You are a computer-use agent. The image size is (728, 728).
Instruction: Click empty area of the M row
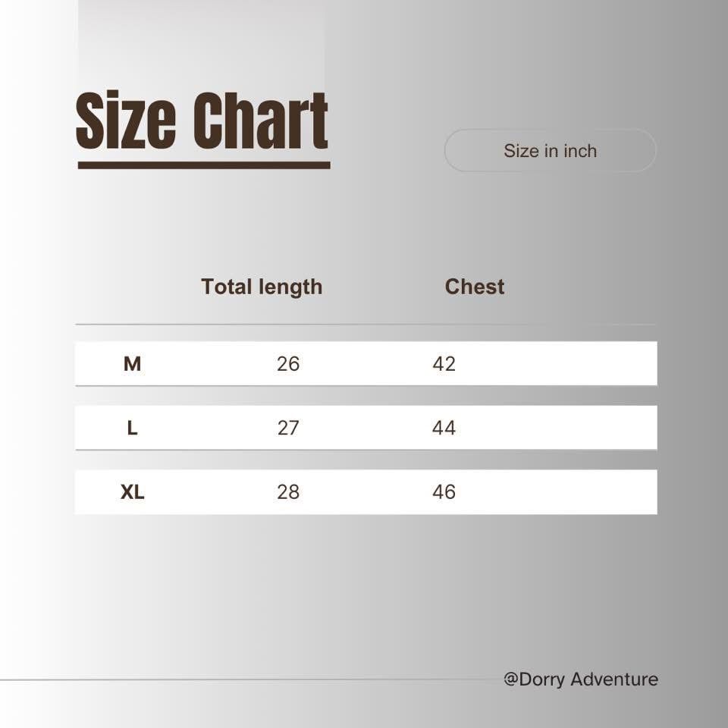pos(557,363)
